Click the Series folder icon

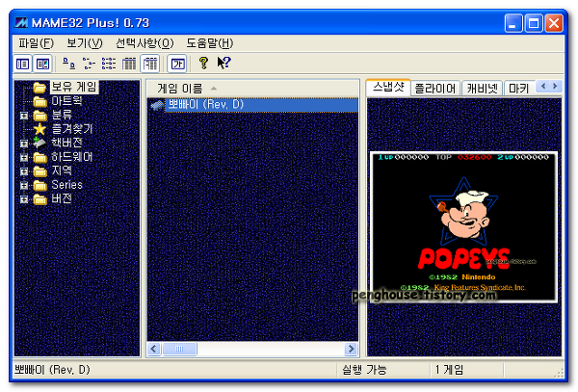pos(39,185)
